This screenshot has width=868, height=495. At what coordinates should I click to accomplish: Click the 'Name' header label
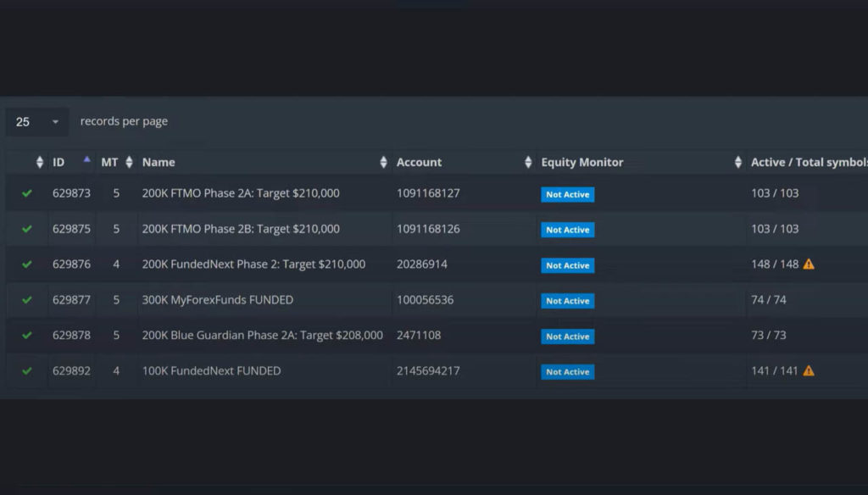pyautogui.click(x=159, y=162)
